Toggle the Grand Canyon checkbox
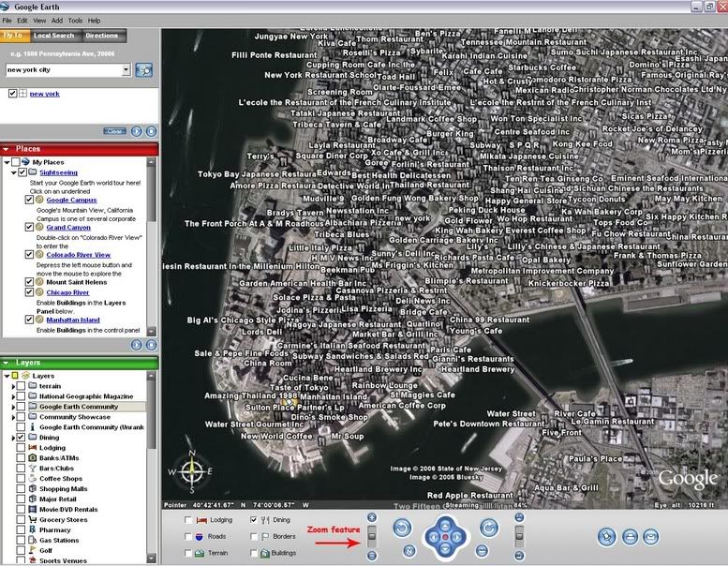Viewport: 728px width, 566px height. pyautogui.click(x=29, y=227)
